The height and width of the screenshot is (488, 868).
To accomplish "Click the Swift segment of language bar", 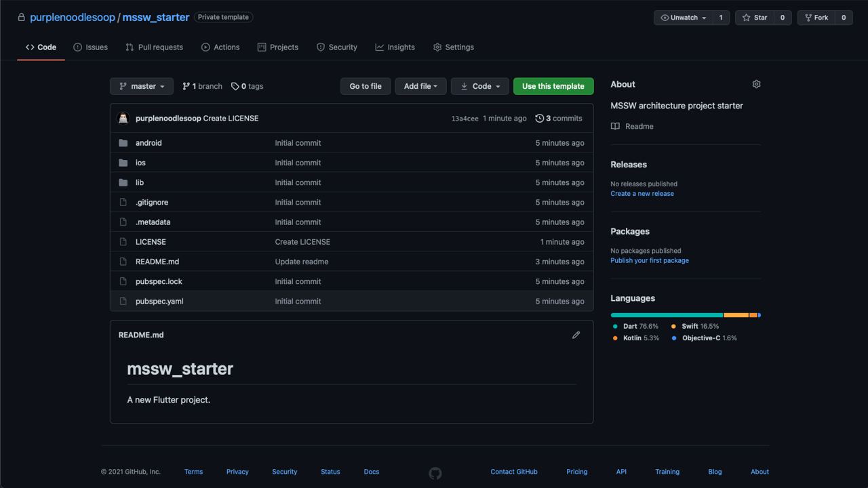I will pyautogui.click(x=736, y=315).
